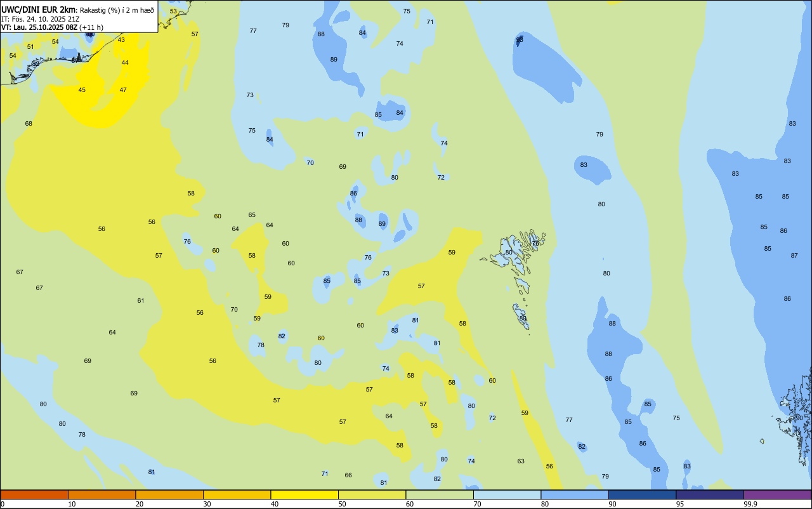The width and height of the screenshot is (812, 509).
Task: Click the 40–50 bright yellow legend swatch
Action: click(304, 494)
